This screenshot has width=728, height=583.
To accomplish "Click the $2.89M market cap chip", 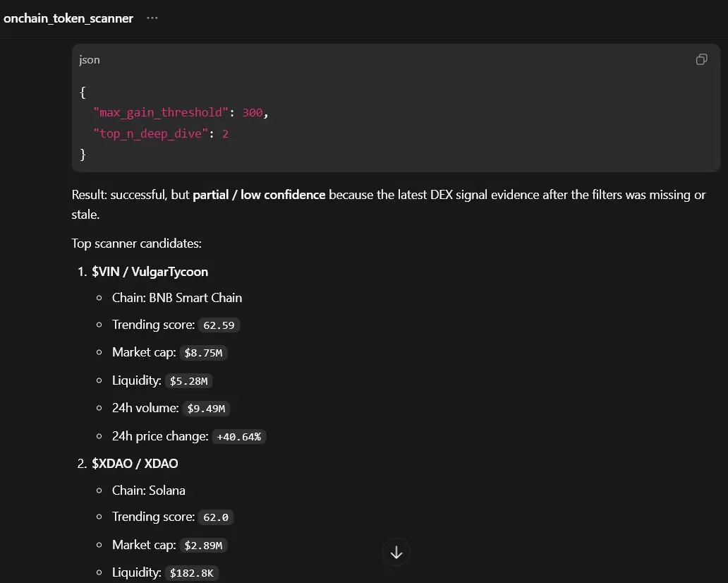I will (203, 546).
